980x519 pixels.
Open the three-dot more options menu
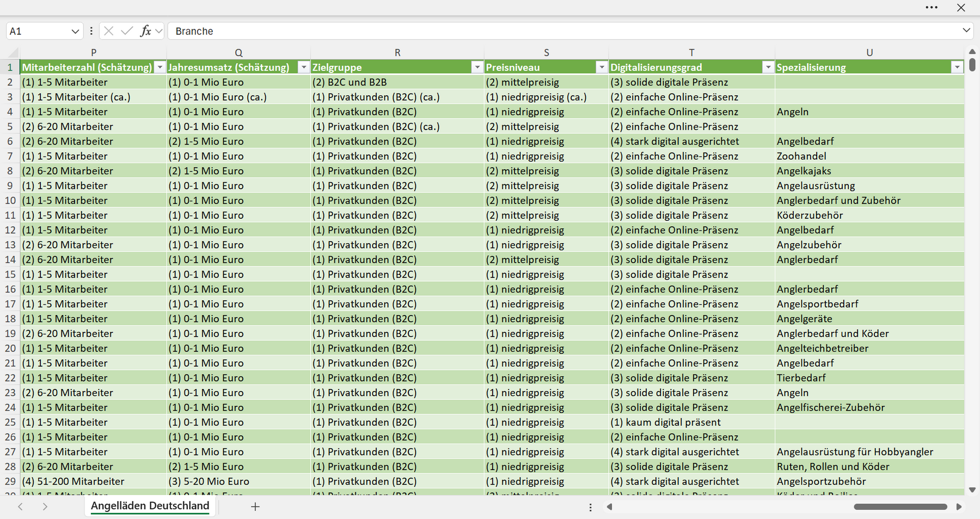click(932, 8)
